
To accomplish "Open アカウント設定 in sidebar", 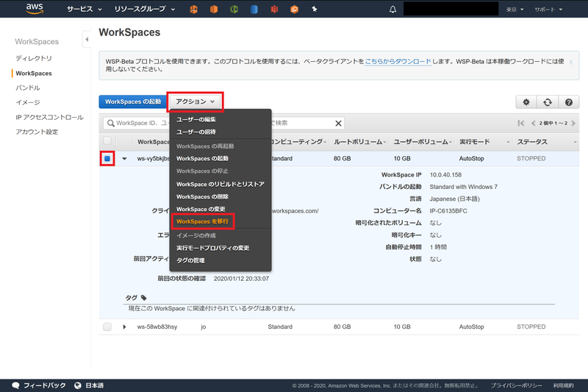I will pyautogui.click(x=37, y=132).
